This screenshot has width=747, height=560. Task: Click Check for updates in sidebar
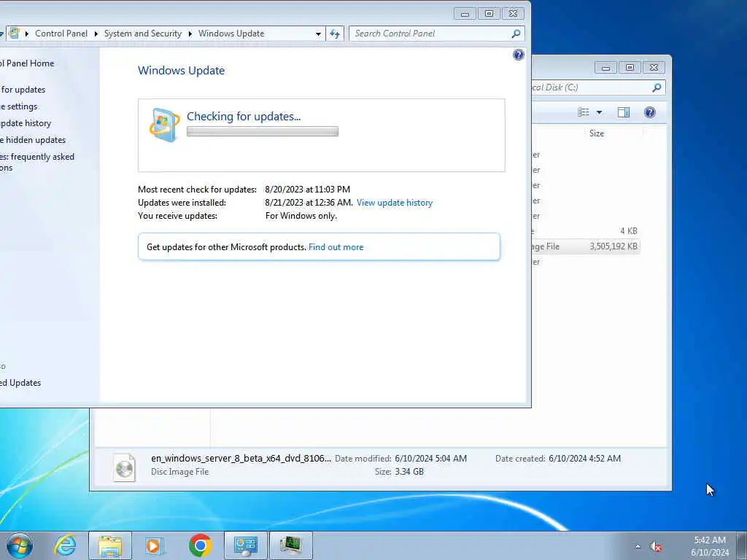[x=23, y=90]
